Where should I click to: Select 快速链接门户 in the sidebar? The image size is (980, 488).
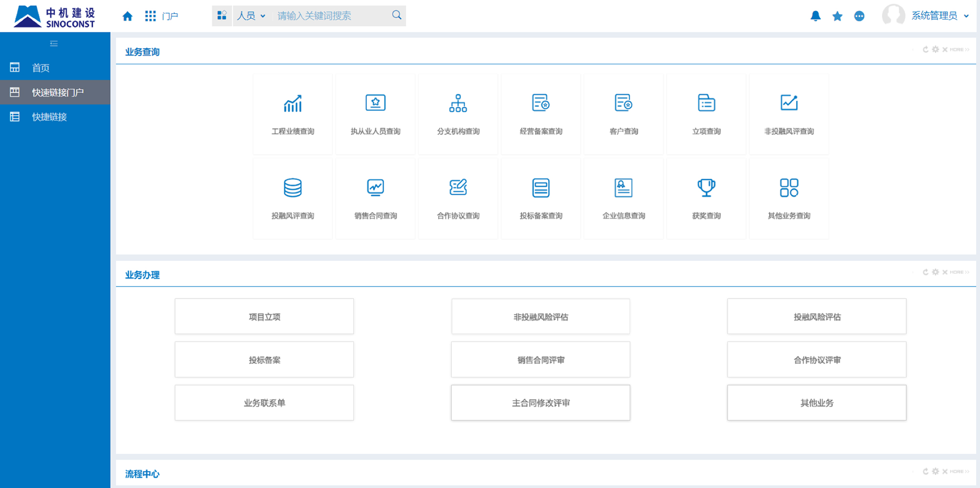[x=55, y=92]
